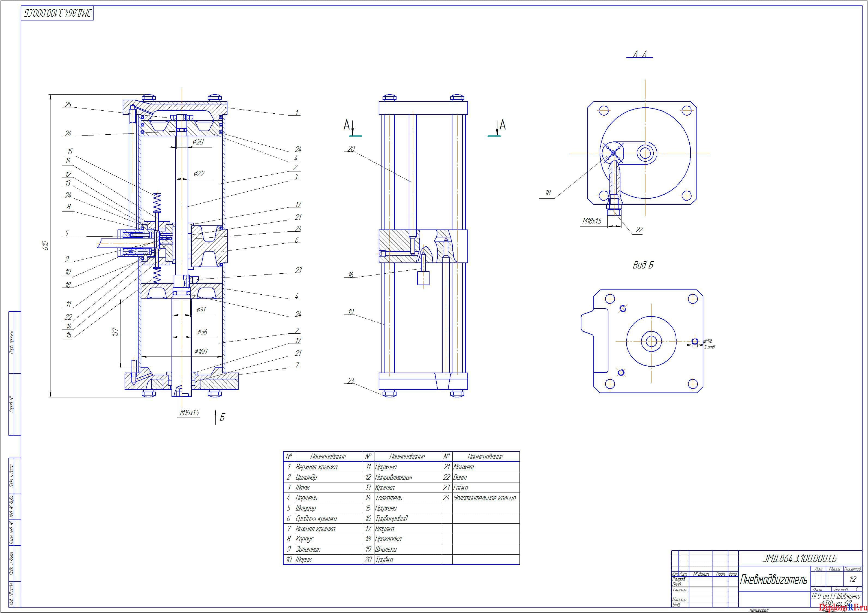Click the "Пневмодвигатель" title in the title block
The height and width of the screenshot is (613, 868).
[773, 579]
